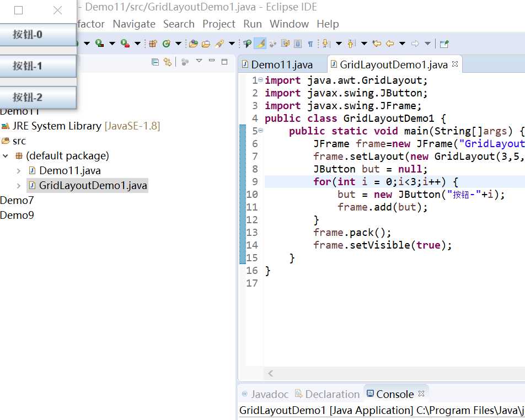
Task: Open the Navigate menu
Action: click(x=134, y=24)
